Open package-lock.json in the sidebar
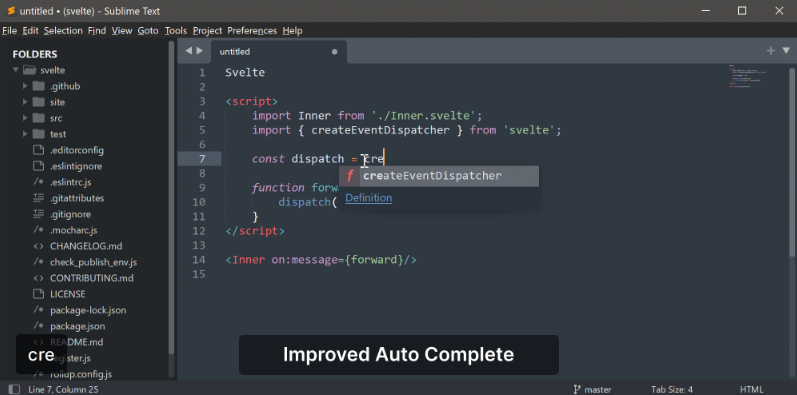The height and width of the screenshot is (395, 797). tap(88, 310)
